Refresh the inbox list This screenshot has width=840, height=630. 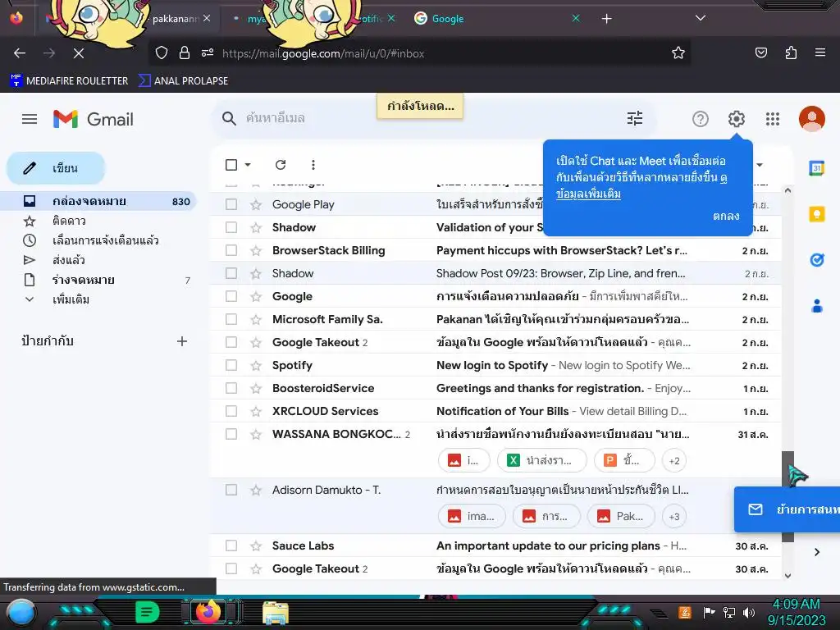click(281, 164)
